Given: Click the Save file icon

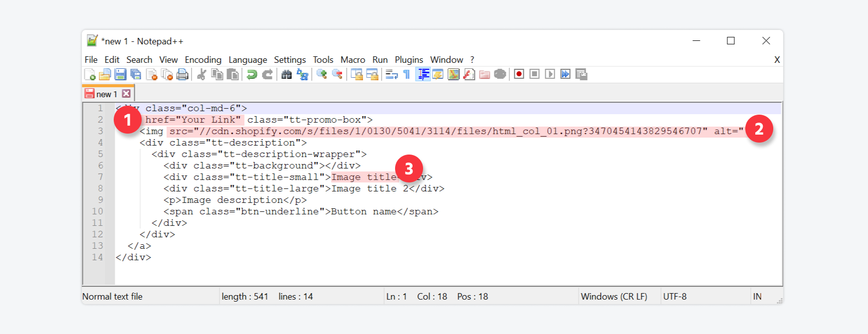Looking at the screenshot, I should [120, 74].
